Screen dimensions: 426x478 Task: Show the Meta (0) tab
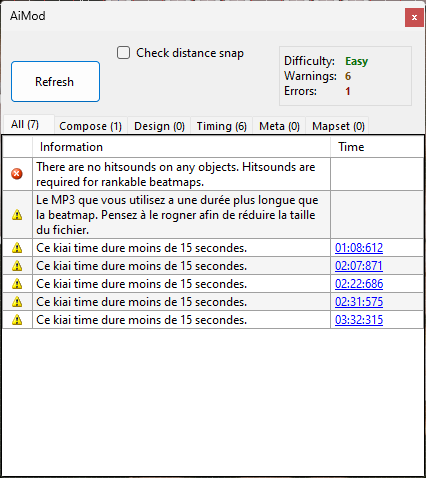point(279,126)
